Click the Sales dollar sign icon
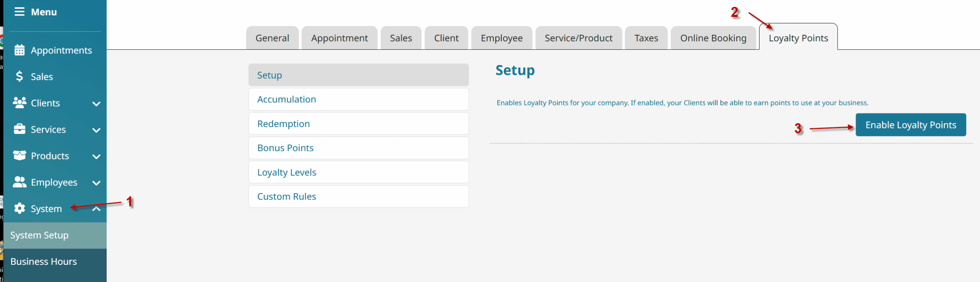The width and height of the screenshot is (980, 282). [x=20, y=77]
